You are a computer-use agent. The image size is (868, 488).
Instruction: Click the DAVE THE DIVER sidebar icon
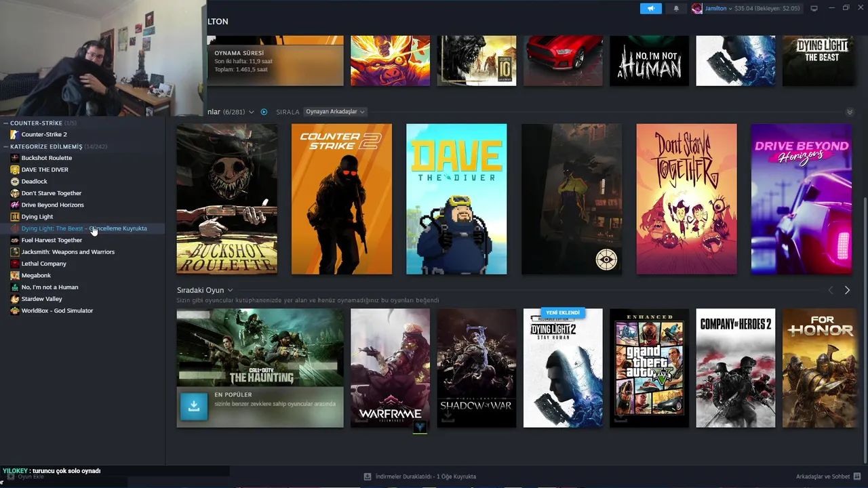click(15, 169)
